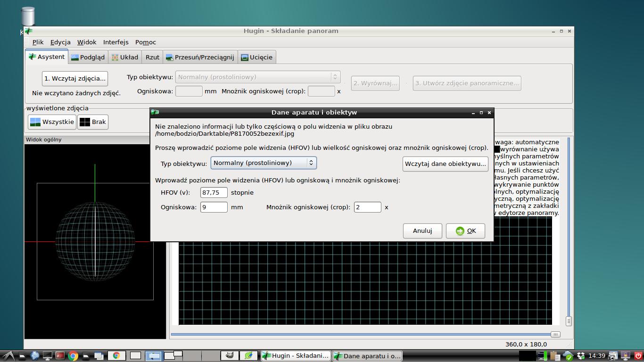Switch to the Ucięcie tab
644x362 pixels.
(256, 57)
